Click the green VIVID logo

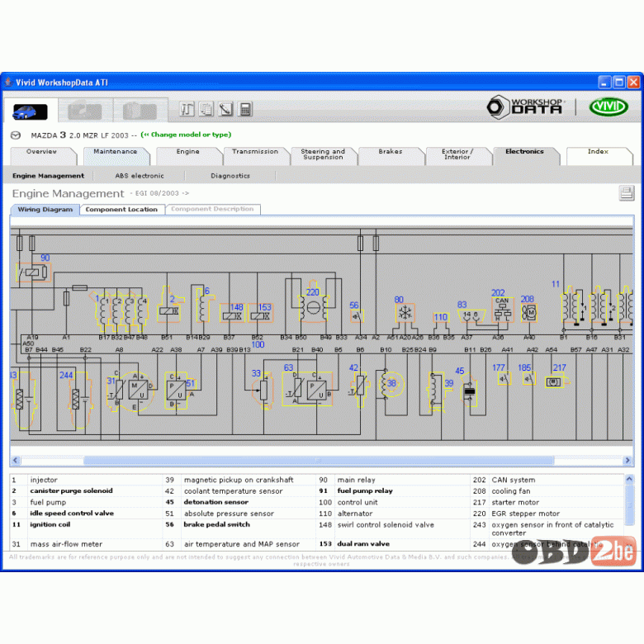coord(608,107)
